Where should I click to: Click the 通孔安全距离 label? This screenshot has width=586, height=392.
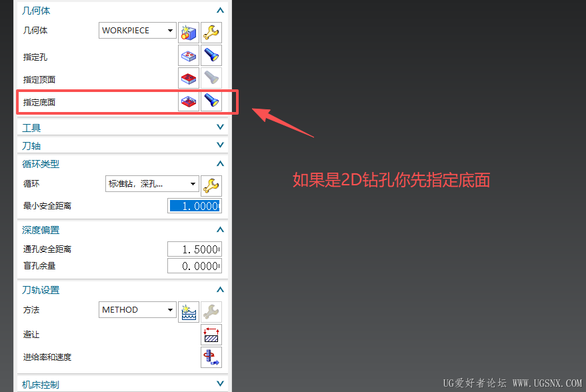pos(47,249)
